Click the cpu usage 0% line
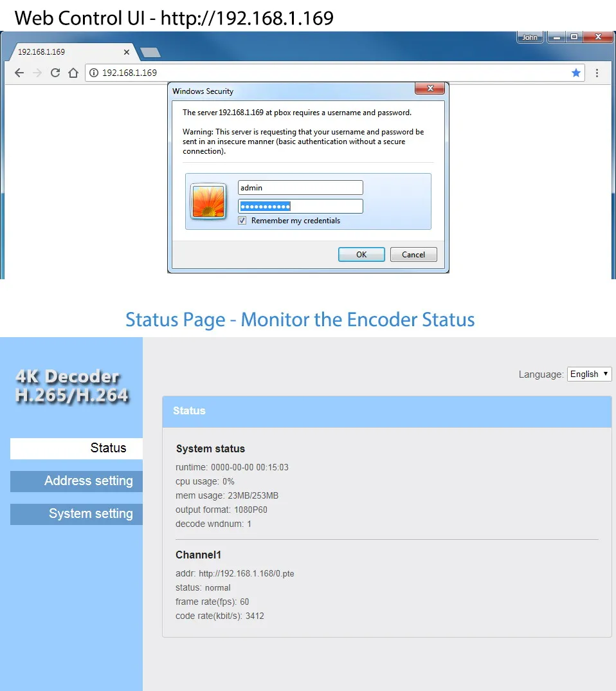Viewport: 616px width, 691px height. (x=204, y=481)
